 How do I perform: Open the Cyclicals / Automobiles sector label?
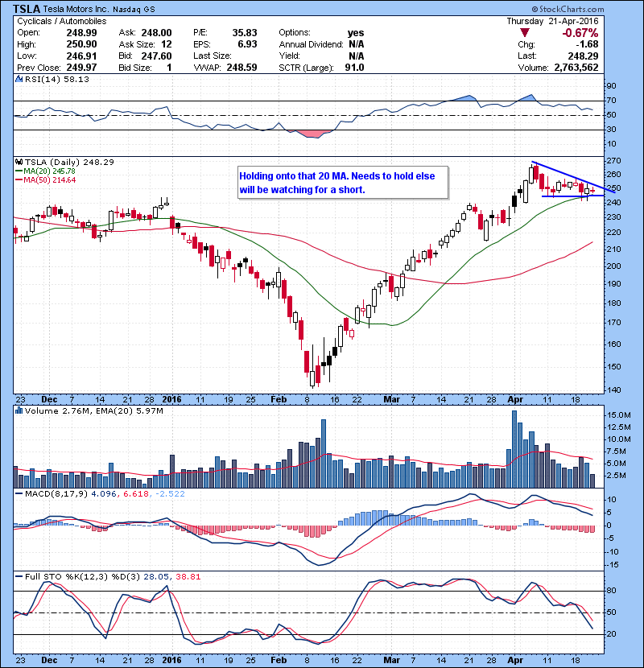(62, 21)
